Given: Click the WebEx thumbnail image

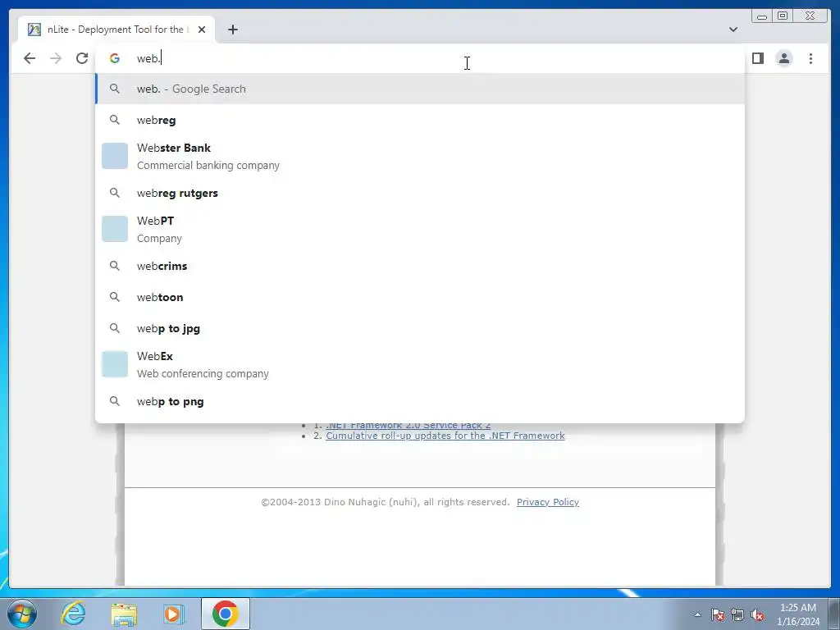Looking at the screenshot, I should (x=115, y=364).
